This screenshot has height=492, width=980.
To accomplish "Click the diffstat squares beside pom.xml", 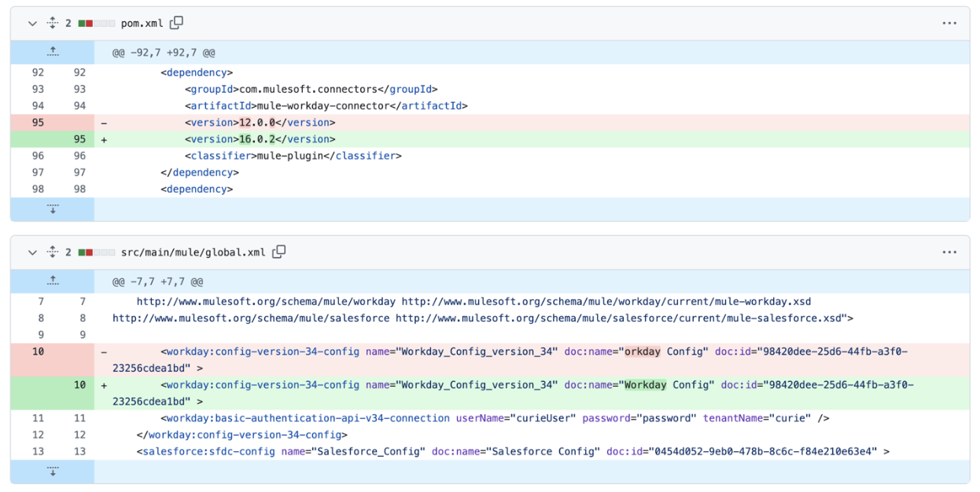I will [x=96, y=24].
